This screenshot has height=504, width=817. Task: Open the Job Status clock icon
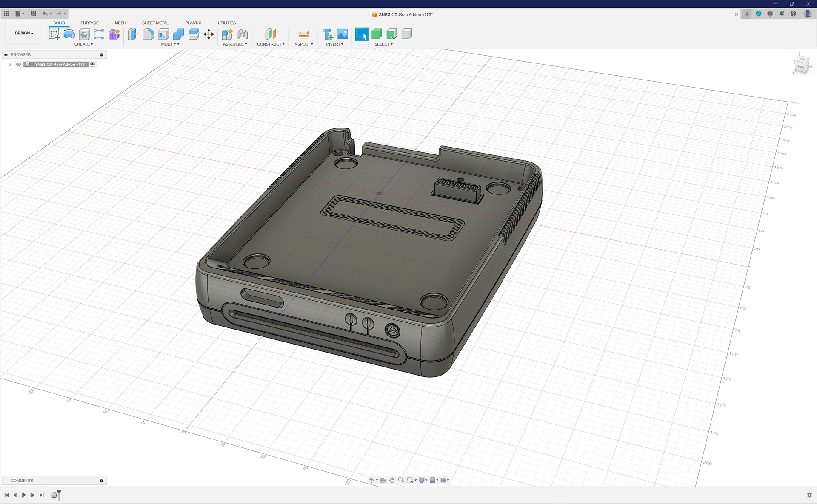click(770, 14)
